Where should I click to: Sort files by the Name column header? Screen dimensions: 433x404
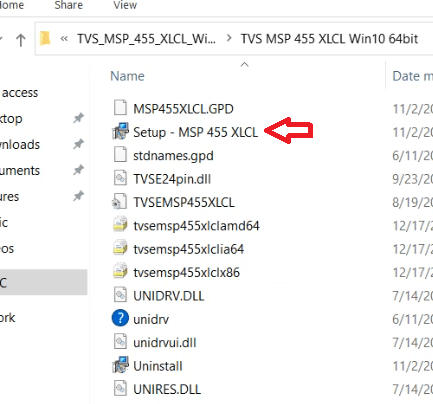click(127, 76)
